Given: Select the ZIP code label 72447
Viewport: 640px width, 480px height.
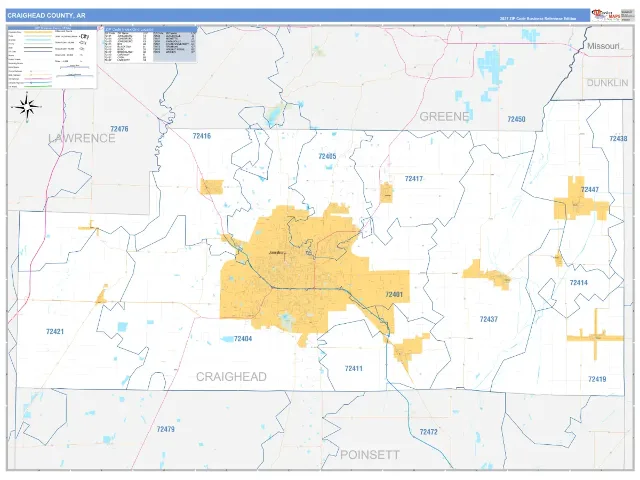Looking at the screenshot, I should pyautogui.click(x=590, y=190).
